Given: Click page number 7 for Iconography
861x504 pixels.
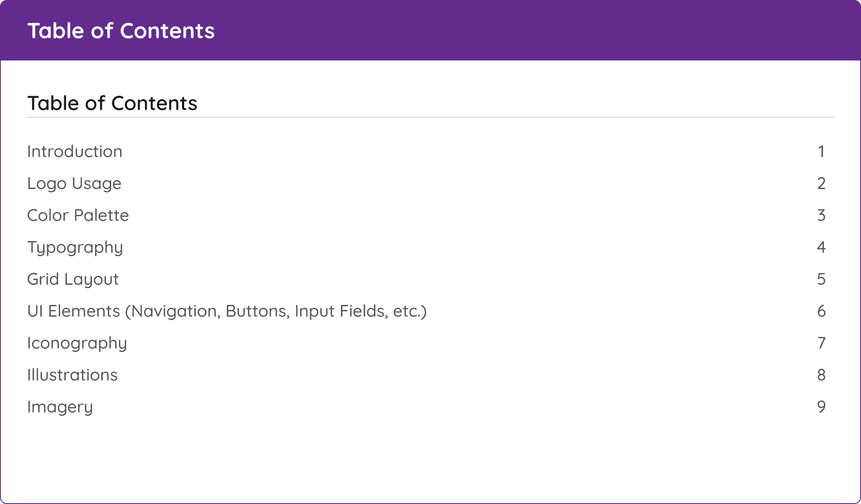Looking at the screenshot, I should tap(821, 343).
